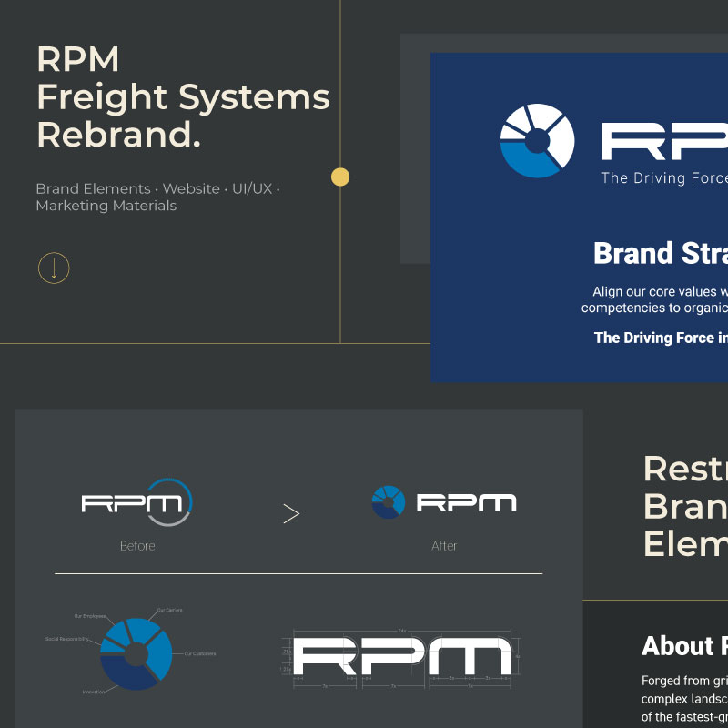
Task: Click the About section heading
Action: click(x=684, y=646)
